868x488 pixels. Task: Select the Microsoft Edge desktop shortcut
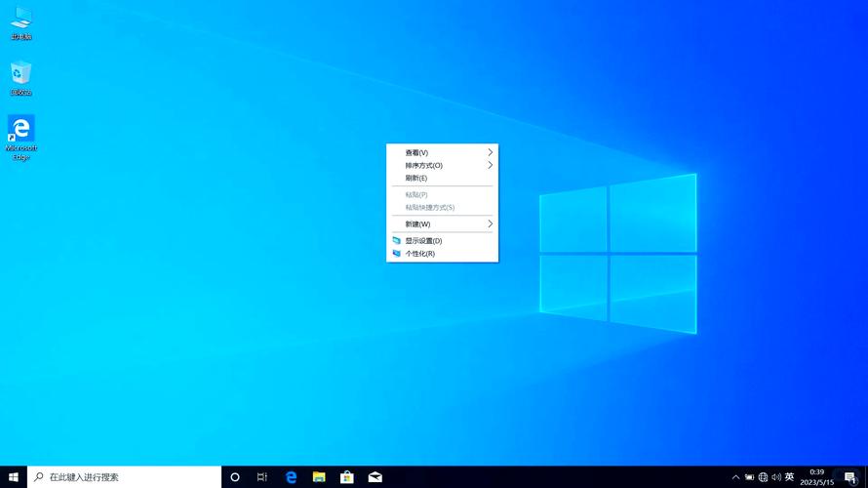coord(20,132)
